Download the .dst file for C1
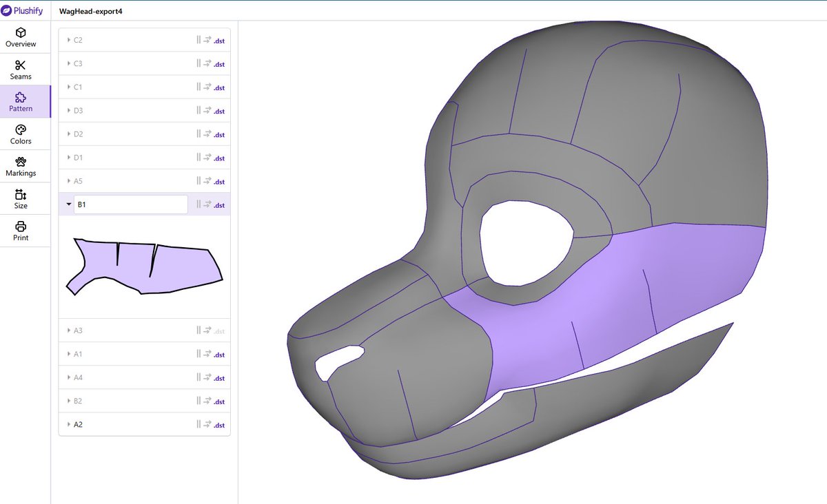This screenshot has height=504, width=827. pyautogui.click(x=219, y=87)
